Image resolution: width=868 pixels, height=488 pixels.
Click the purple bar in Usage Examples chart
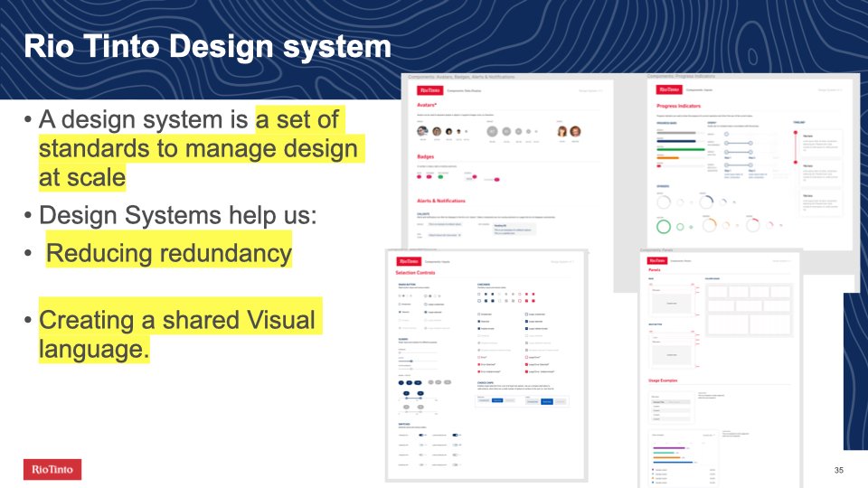click(669, 447)
